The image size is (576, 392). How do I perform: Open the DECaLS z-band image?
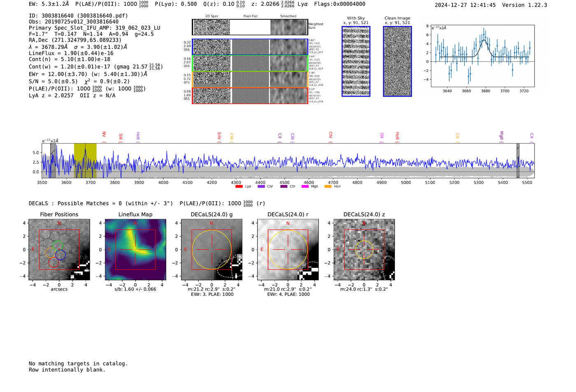pos(364,250)
